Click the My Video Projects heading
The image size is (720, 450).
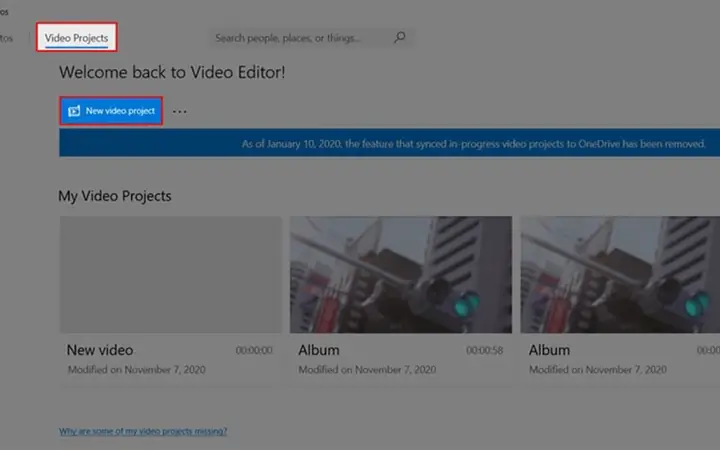[x=115, y=196]
